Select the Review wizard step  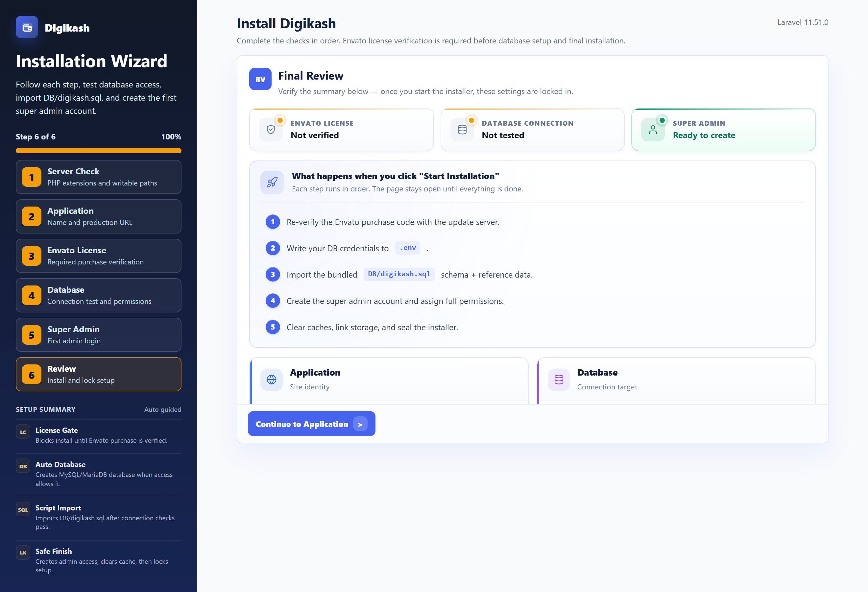point(99,375)
